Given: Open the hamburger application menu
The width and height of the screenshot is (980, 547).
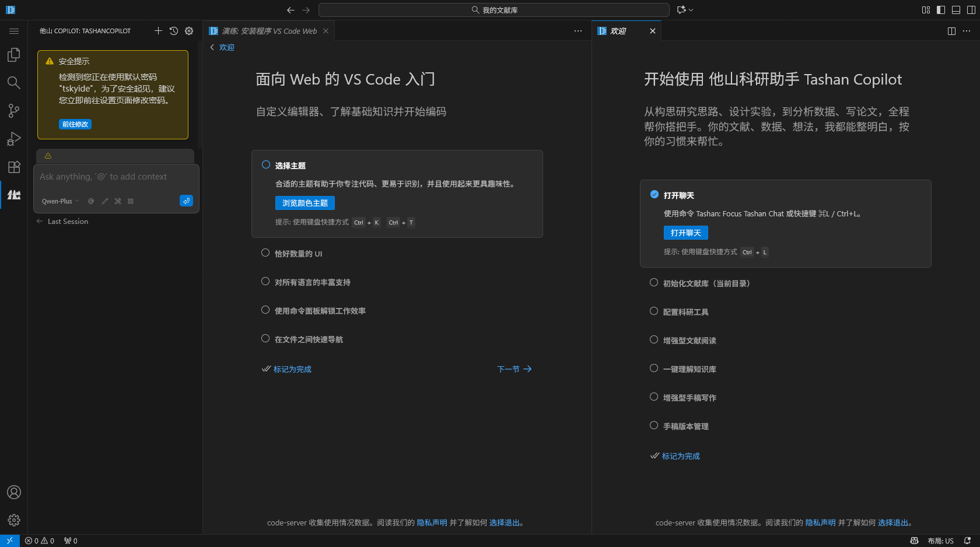Looking at the screenshot, I should click(14, 31).
